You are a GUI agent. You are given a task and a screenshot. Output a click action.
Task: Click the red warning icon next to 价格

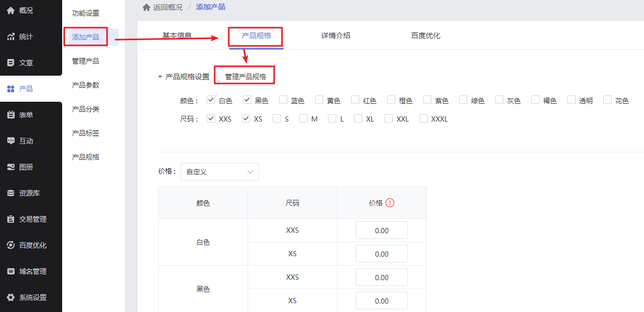coord(390,203)
